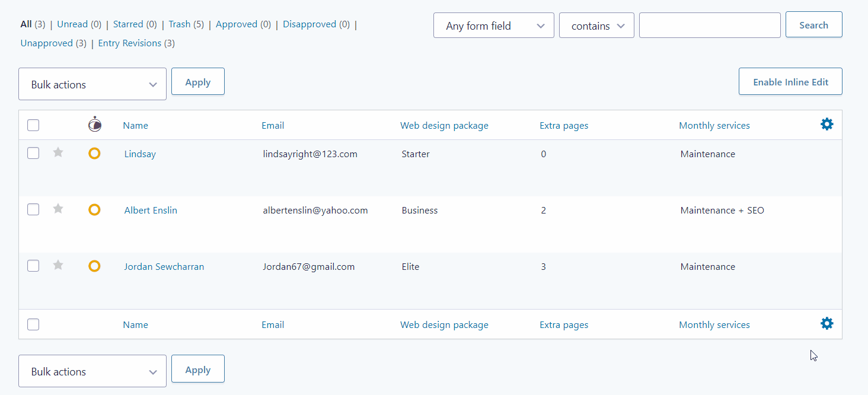Open the Bulk actions dropdown
The image size is (868, 395).
coord(92,84)
